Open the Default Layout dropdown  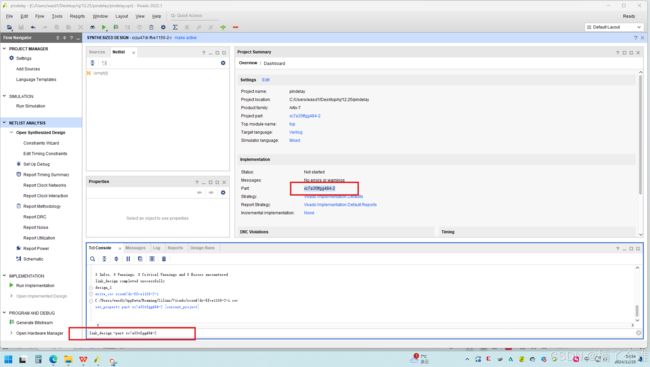click(x=614, y=27)
